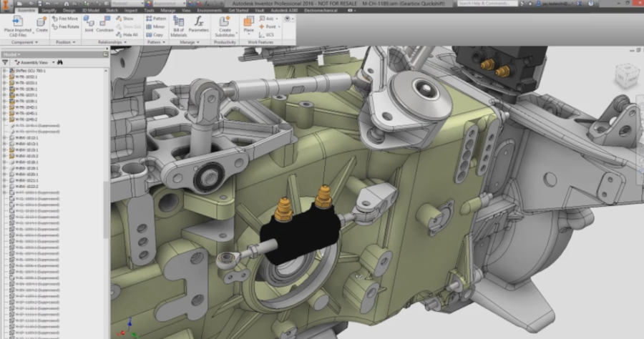
Task: Open the Inspect ribbon tab
Action: [x=131, y=10]
